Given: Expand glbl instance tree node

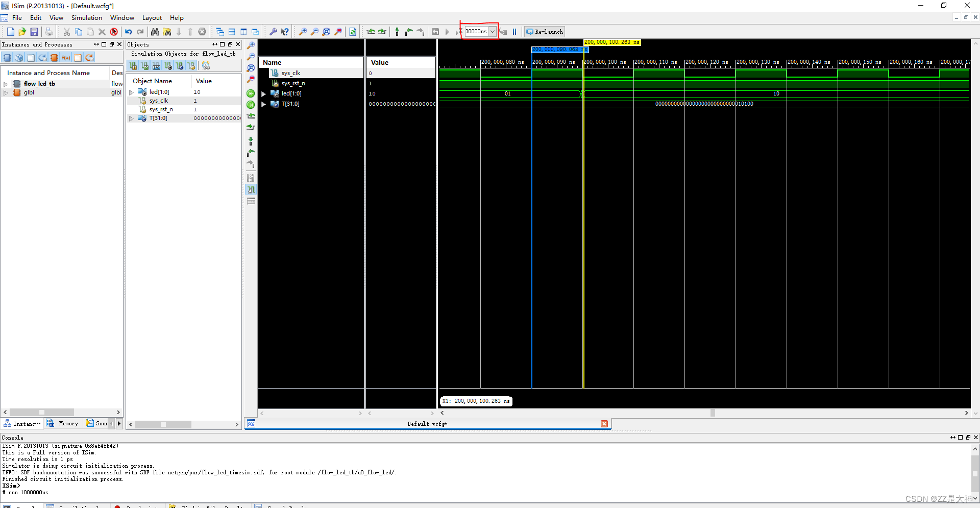Looking at the screenshot, I should point(6,93).
